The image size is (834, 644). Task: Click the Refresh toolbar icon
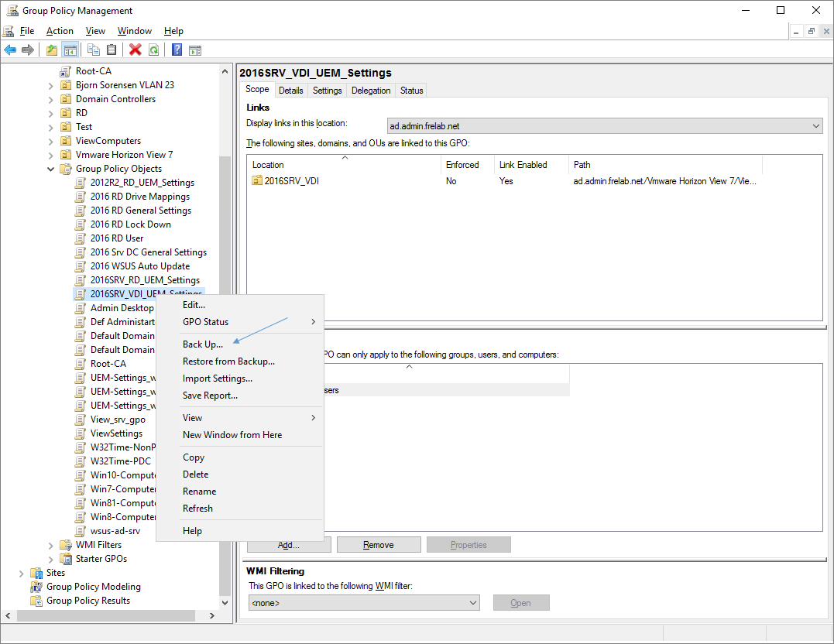[x=153, y=50]
